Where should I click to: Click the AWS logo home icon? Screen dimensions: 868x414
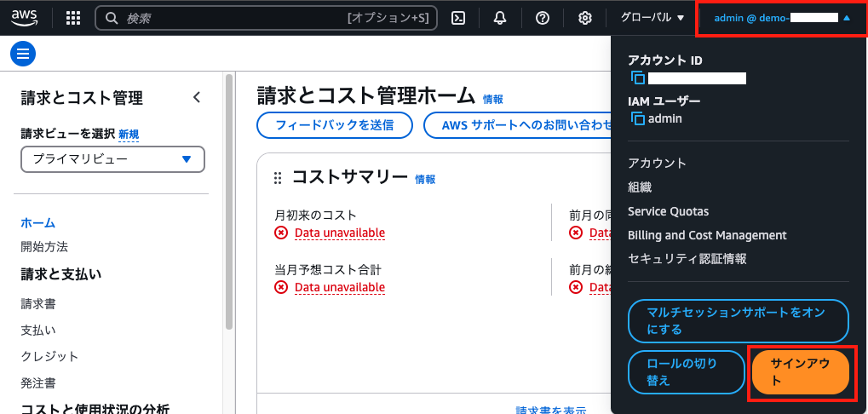[x=23, y=18]
